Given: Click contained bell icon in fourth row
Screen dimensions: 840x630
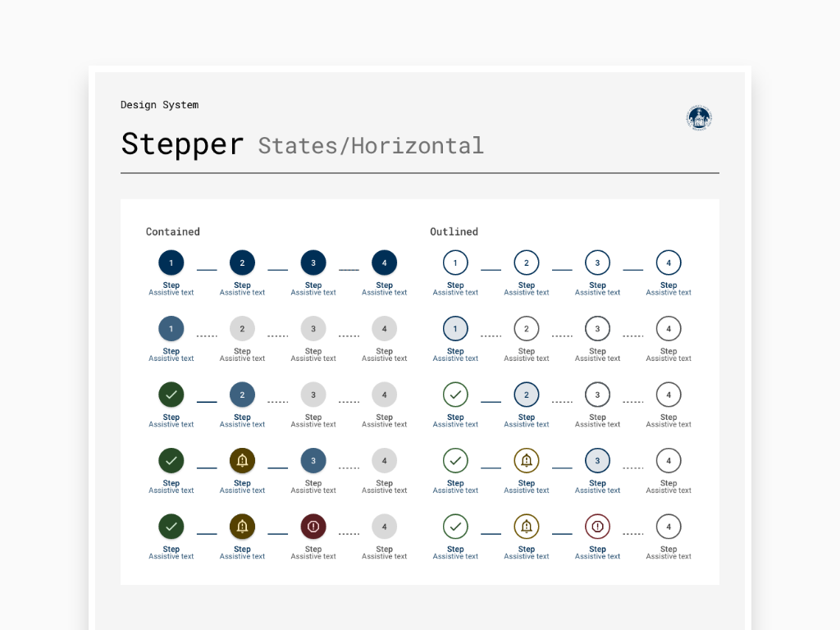Looking at the screenshot, I should coord(242,461).
